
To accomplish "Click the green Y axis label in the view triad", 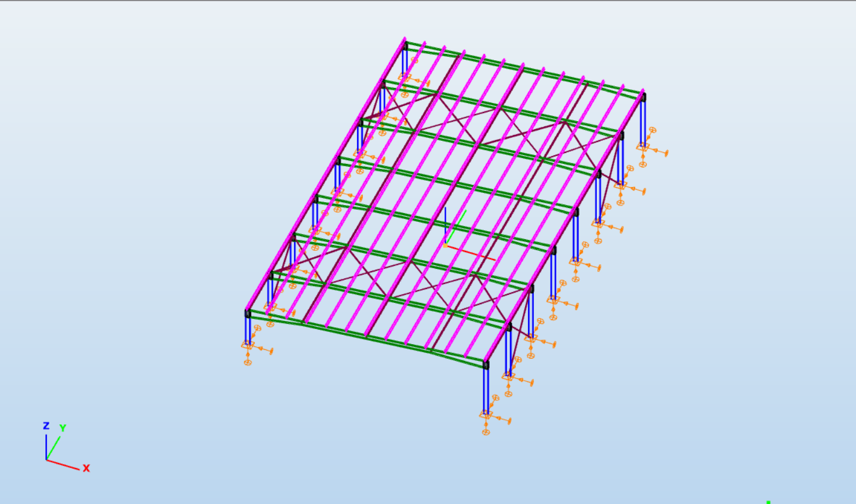I will [63, 428].
